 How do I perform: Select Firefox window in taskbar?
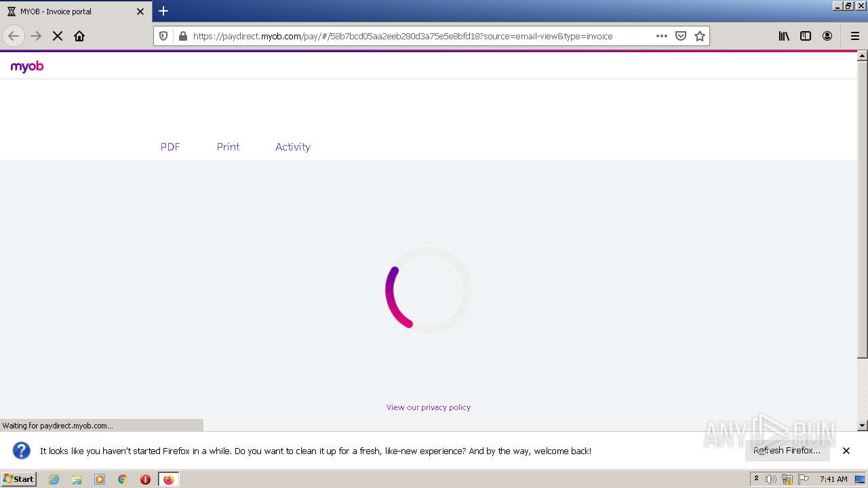pos(168,479)
